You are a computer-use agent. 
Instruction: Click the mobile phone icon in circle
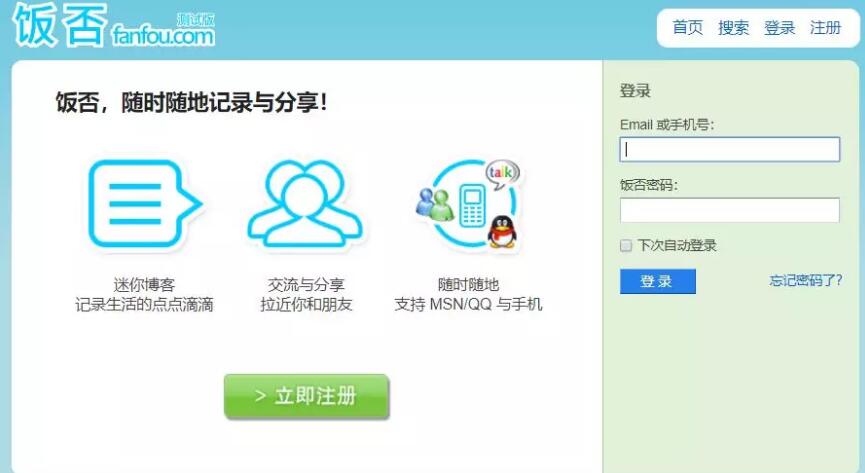(x=472, y=206)
